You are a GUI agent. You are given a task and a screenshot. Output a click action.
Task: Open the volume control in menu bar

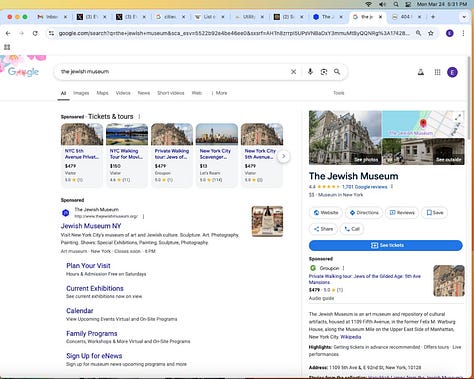pyautogui.click(x=382, y=4)
